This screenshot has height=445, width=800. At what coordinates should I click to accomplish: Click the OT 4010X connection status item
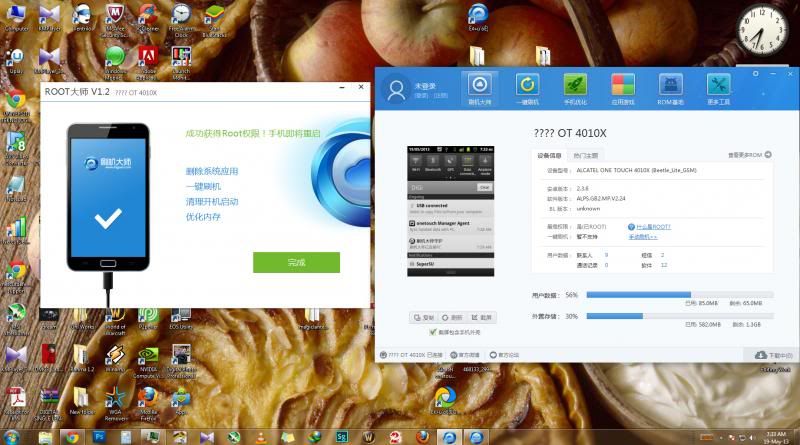point(411,355)
